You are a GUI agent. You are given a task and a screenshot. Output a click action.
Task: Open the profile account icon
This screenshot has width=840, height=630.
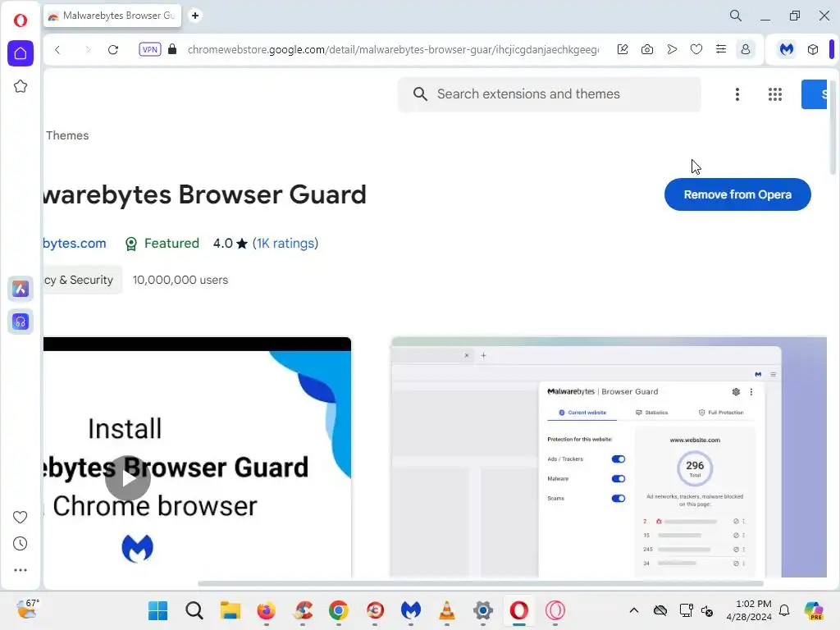coord(745,49)
